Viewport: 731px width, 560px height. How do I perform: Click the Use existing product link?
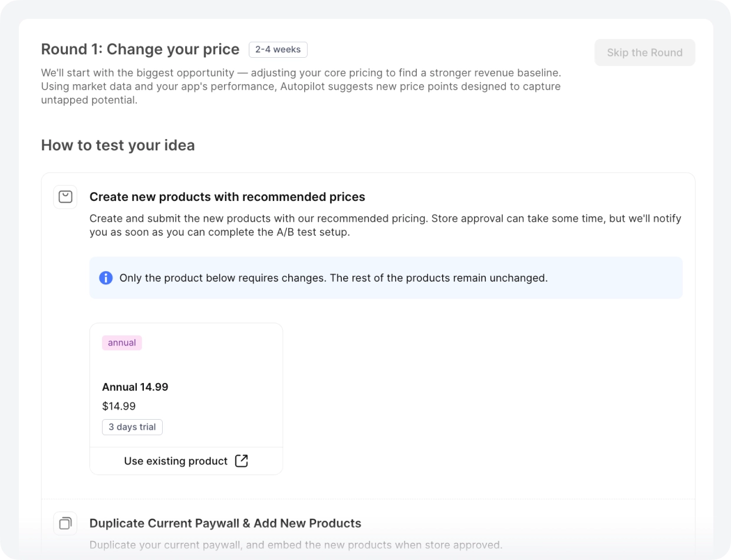pos(176,461)
